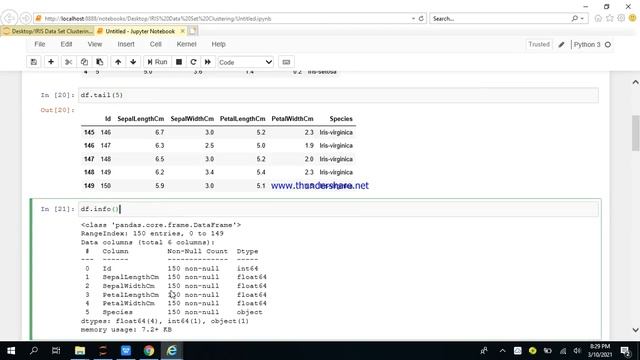Screen dimensions: 640x360
Task: Open the notification center icon
Action: click(x=625, y=351)
